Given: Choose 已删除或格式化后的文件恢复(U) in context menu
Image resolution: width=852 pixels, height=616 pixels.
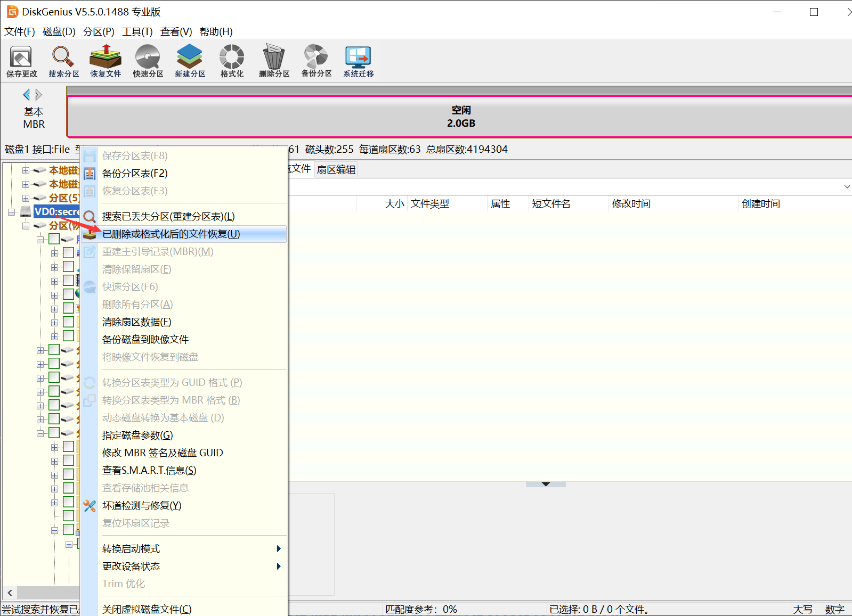Looking at the screenshot, I should (x=184, y=234).
